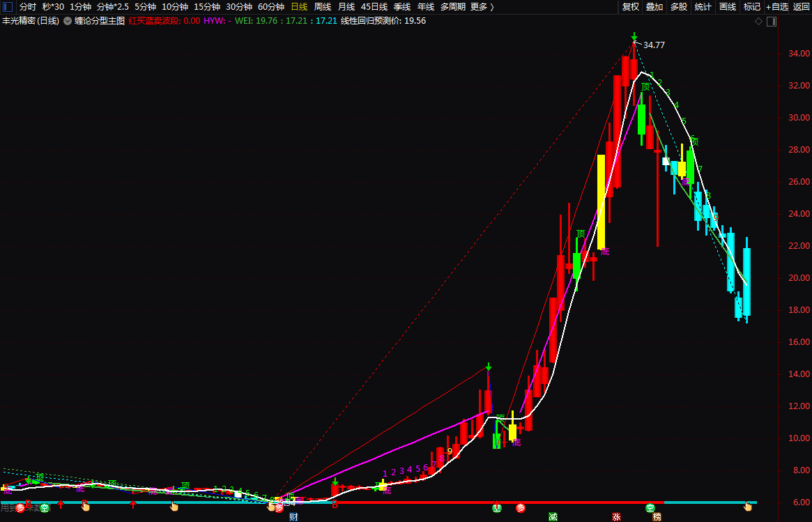
Task: Expand the 更多 periods menu
Action: pos(482,7)
